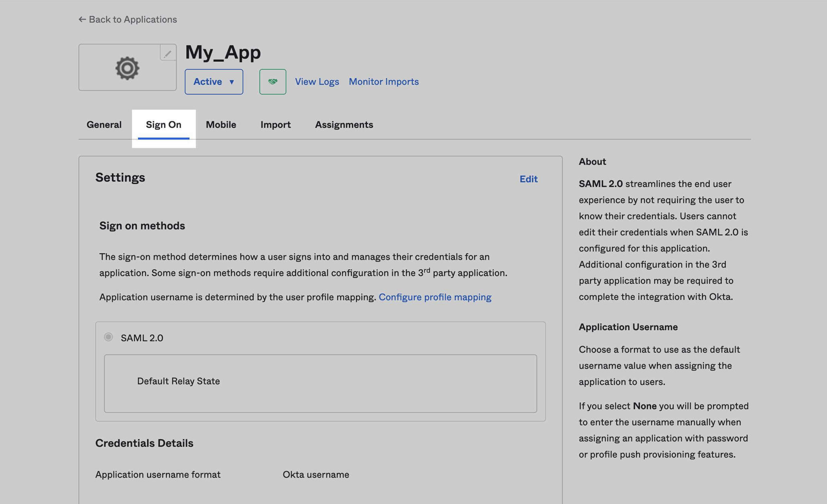This screenshot has width=827, height=504.
Task: Click the Application Username sidebar heading
Action: (x=628, y=327)
